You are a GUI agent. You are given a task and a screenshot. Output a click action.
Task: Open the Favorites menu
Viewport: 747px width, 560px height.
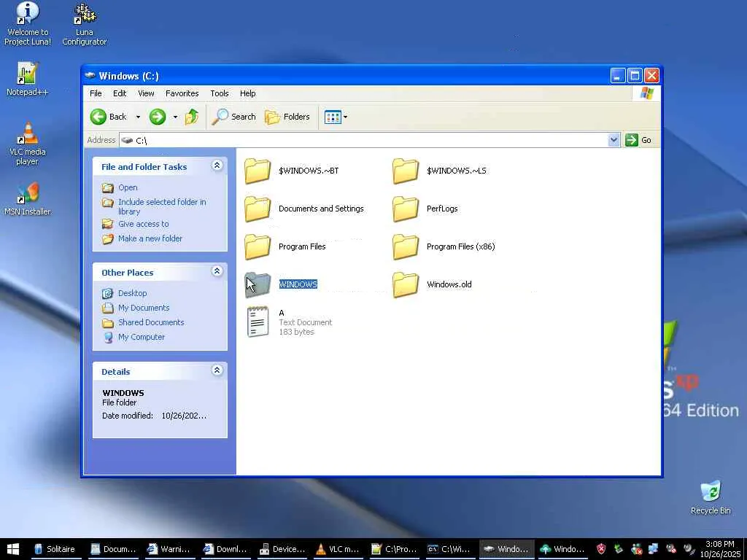tap(182, 93)
